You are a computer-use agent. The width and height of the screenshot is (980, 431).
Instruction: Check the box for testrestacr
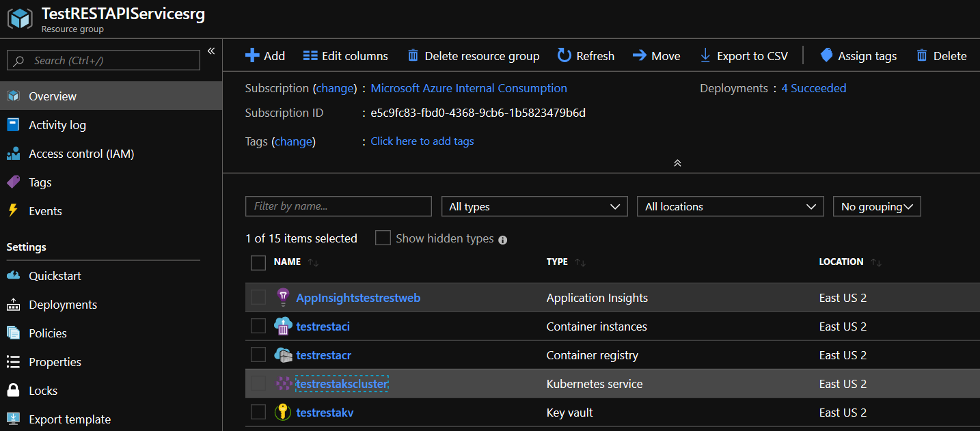click(x=258, y=355)
